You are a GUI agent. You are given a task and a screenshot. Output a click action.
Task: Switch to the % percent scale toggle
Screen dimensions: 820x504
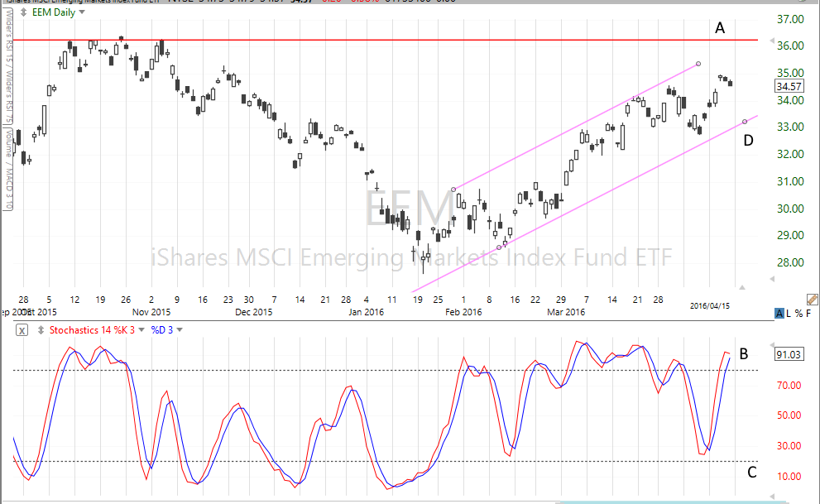(798, 313)
